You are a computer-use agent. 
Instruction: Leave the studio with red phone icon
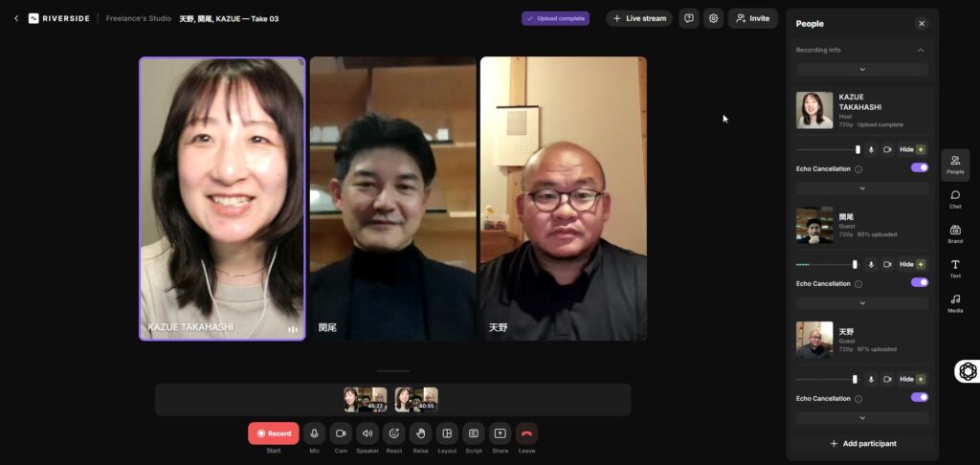526,433
